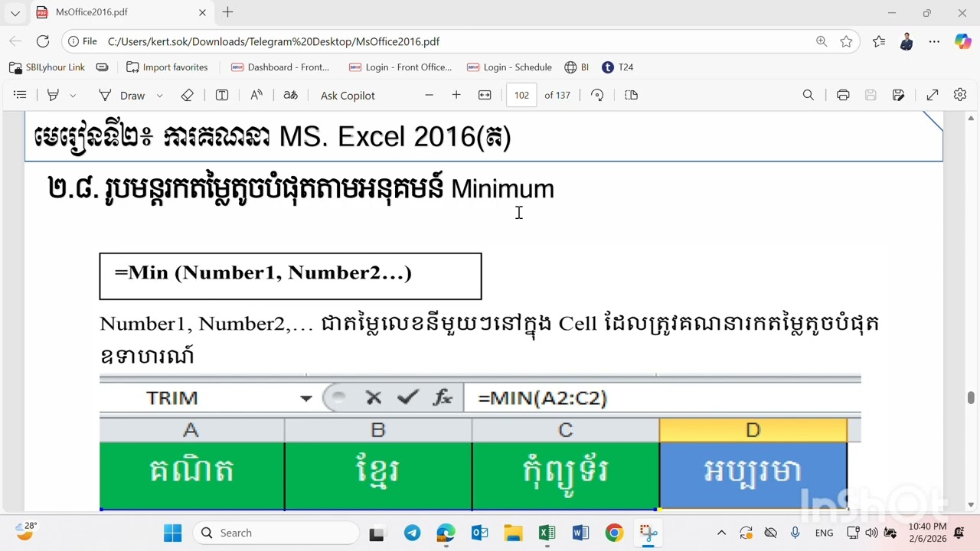Viewport: 980px width, 551px height.
Task: Open the table of contents panel
Action: (x=20, y=95)
